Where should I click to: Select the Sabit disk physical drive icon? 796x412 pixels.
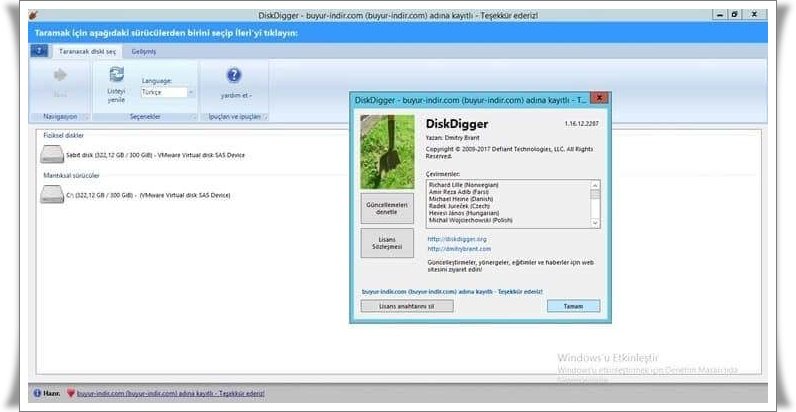point(52,154)
